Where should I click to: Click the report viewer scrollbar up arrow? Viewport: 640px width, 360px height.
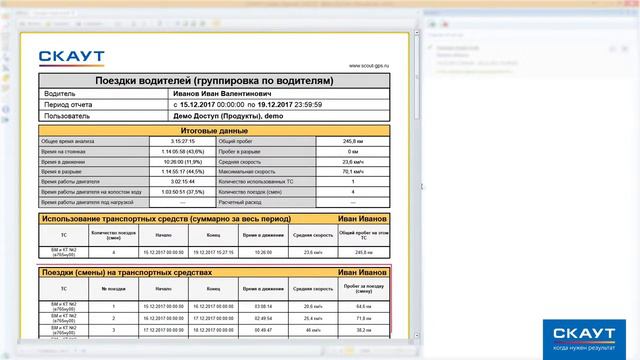(417, 32)
